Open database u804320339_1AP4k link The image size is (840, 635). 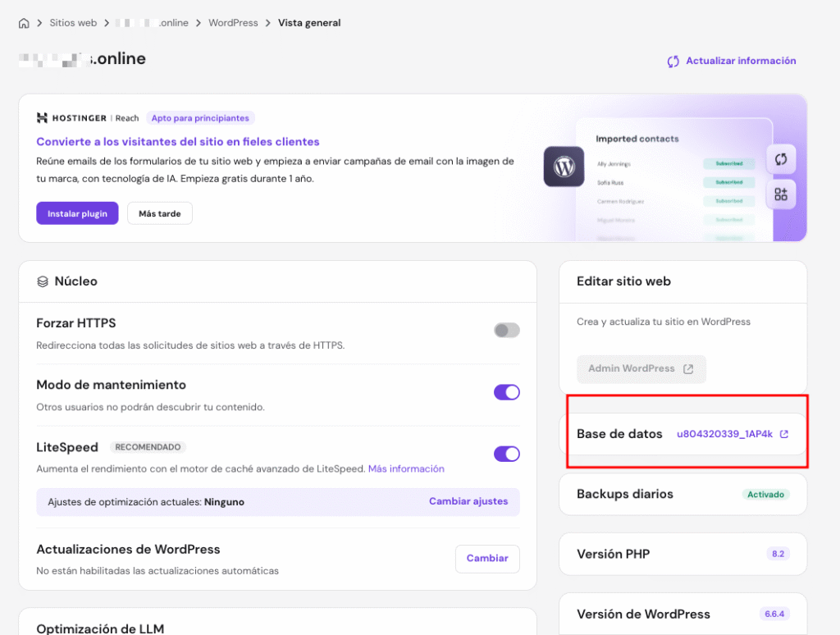coord(725,434)
